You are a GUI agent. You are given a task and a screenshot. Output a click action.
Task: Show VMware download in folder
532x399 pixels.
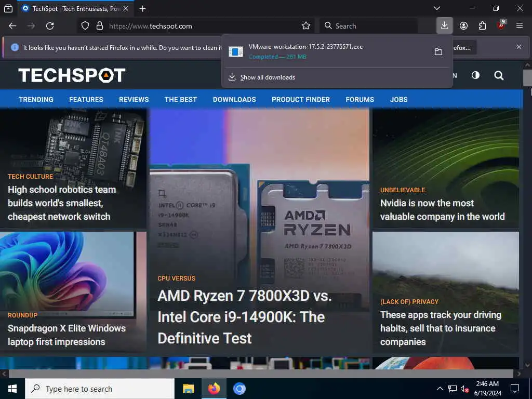438,51
